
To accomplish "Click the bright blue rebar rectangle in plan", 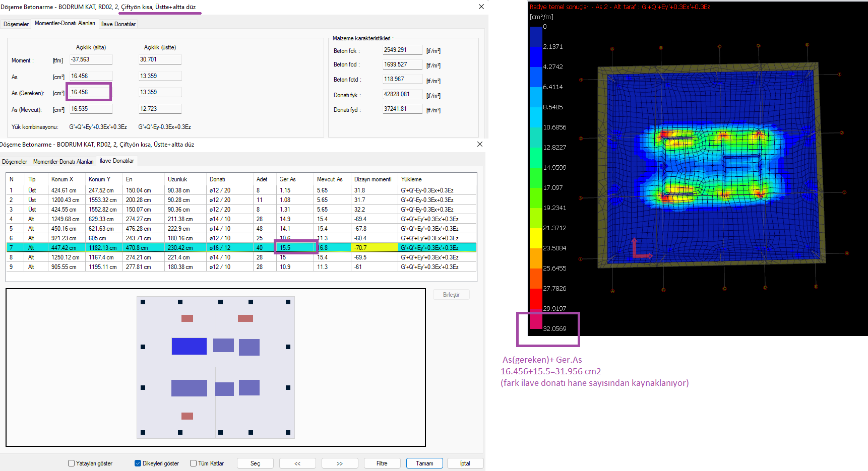I will [189, 346].
